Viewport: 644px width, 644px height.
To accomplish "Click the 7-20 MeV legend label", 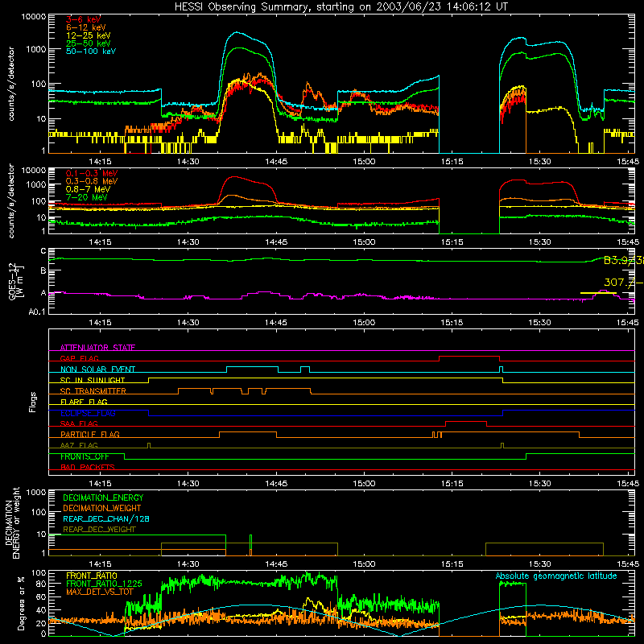I will (x=87, y=197).
